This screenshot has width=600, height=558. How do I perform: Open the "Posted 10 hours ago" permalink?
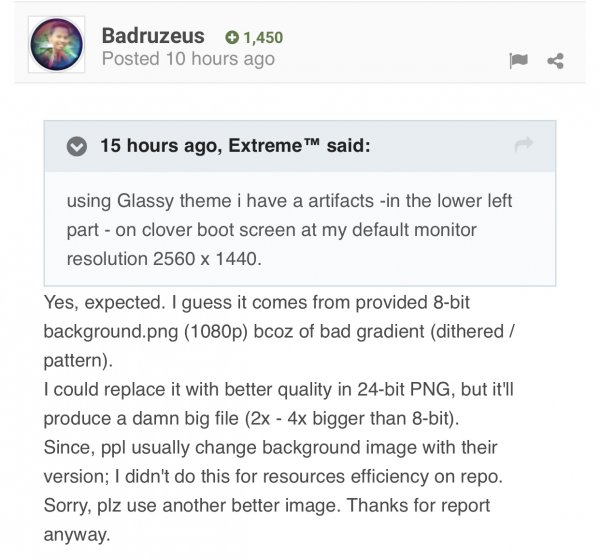pyautogui.click(x=188, y=59)
